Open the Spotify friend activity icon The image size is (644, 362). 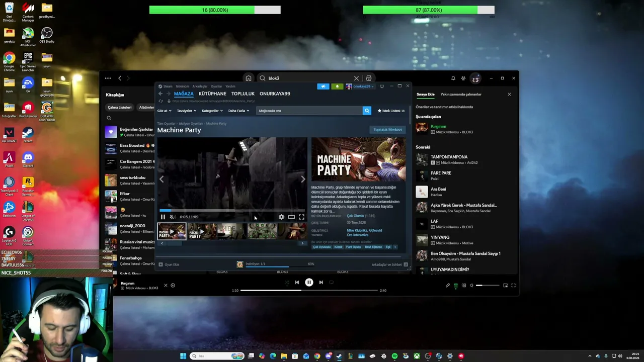click(463, 78)
